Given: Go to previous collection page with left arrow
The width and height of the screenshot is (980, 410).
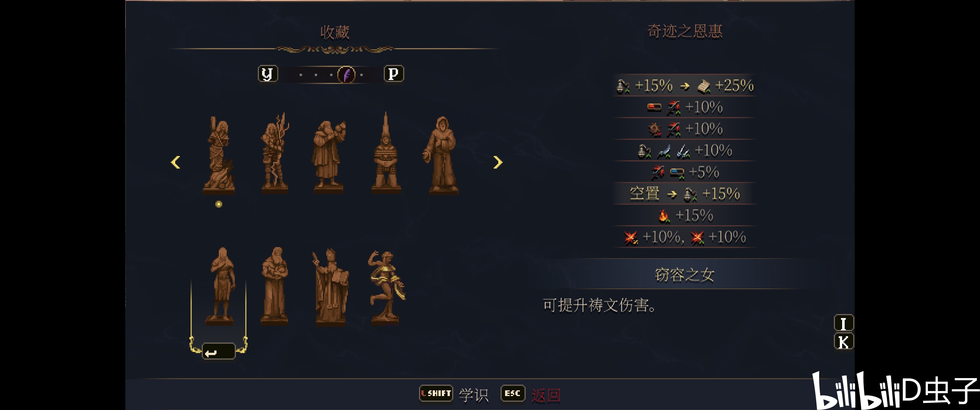Looking at the screenshot, I should [175, 162].
